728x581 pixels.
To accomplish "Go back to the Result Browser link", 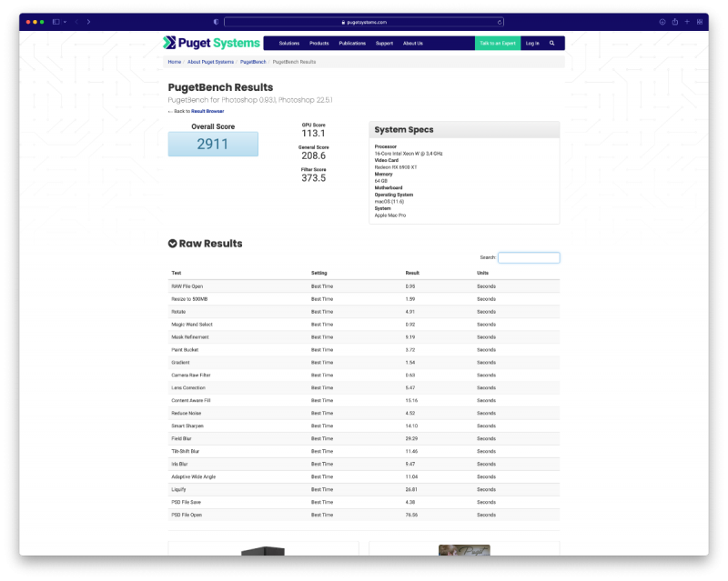I will point(207,111).
